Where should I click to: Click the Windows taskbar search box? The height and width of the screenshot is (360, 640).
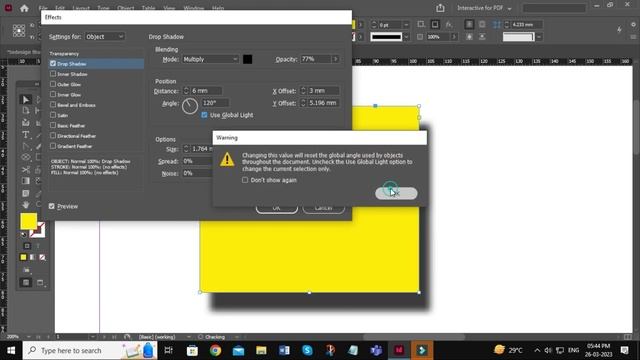click(x=90, y=350)
